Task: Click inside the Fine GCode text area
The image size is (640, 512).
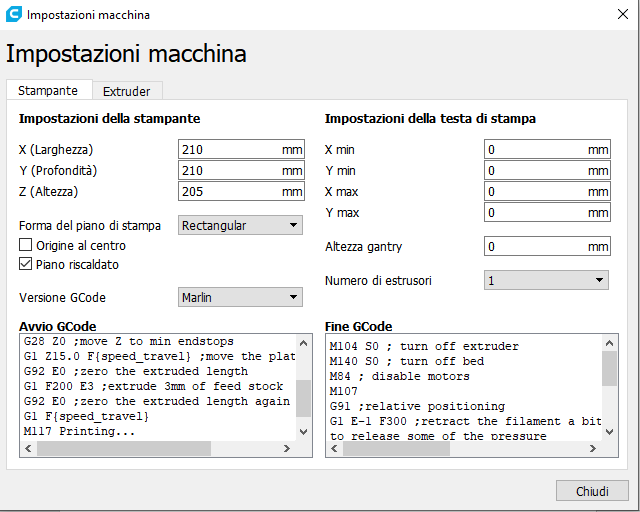Action: (460, 390)
